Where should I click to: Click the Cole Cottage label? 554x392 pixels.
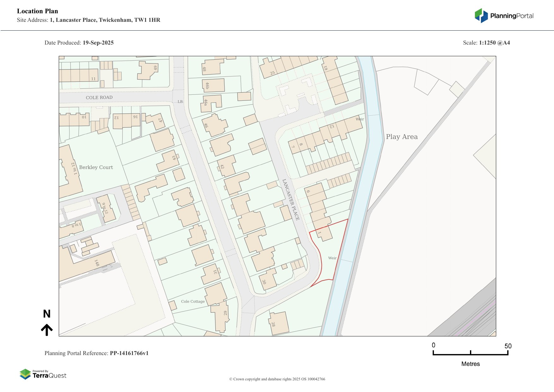[193, 301]
